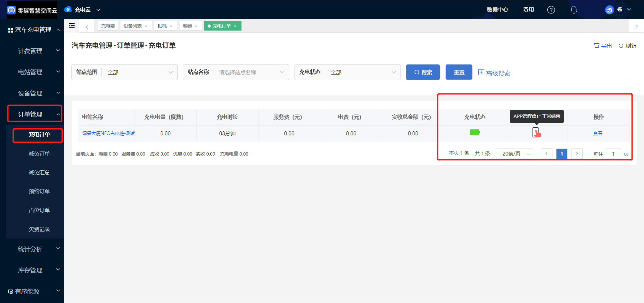Viewport: 644px width, 303px height.
Task: Click 查看 in the order row
Action: (x=598, y=133)
